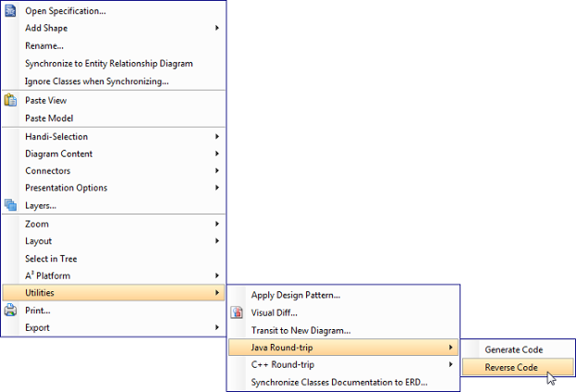Open the Layers... dialog entry
The image size is (576, 392).
(x=114, y=205)
